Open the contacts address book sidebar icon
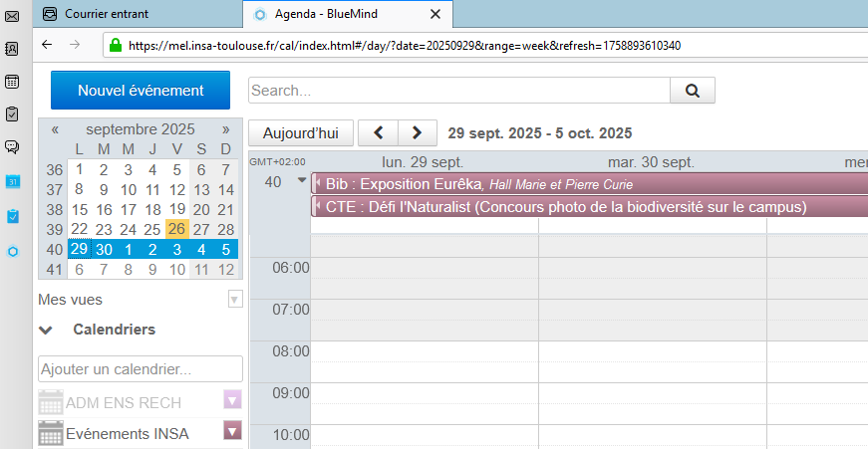 click(x=12, y=49)
